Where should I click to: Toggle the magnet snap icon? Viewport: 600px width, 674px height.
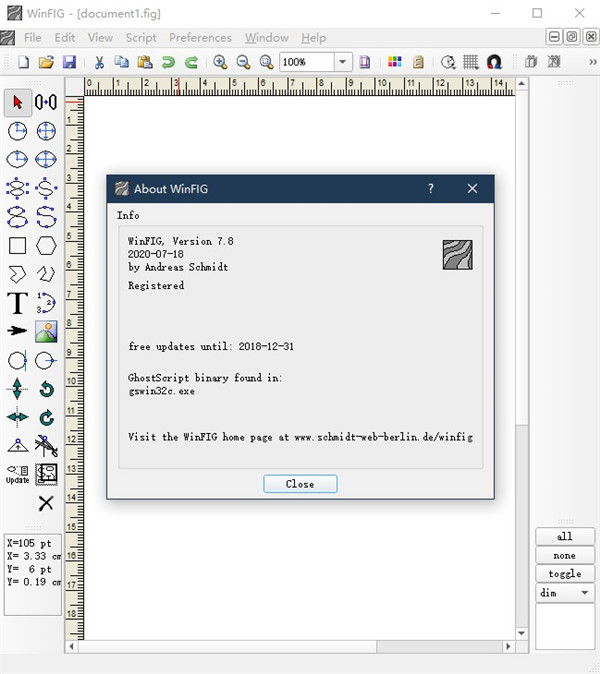(x=494, y=62)
